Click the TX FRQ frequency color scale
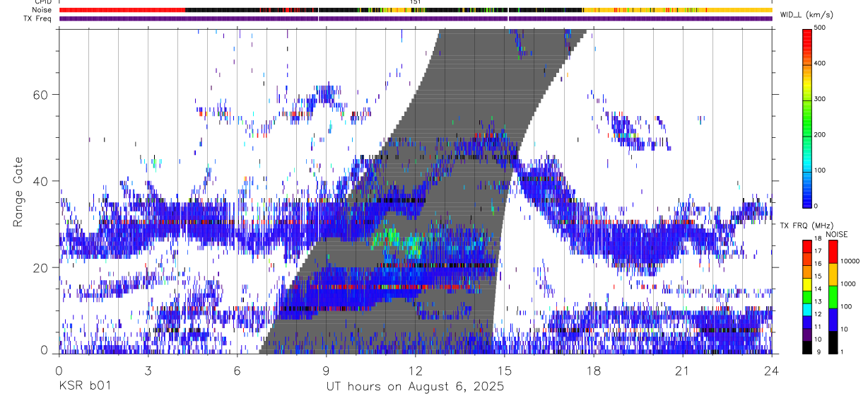Screen dimensions: 868x401 [807, 297]
